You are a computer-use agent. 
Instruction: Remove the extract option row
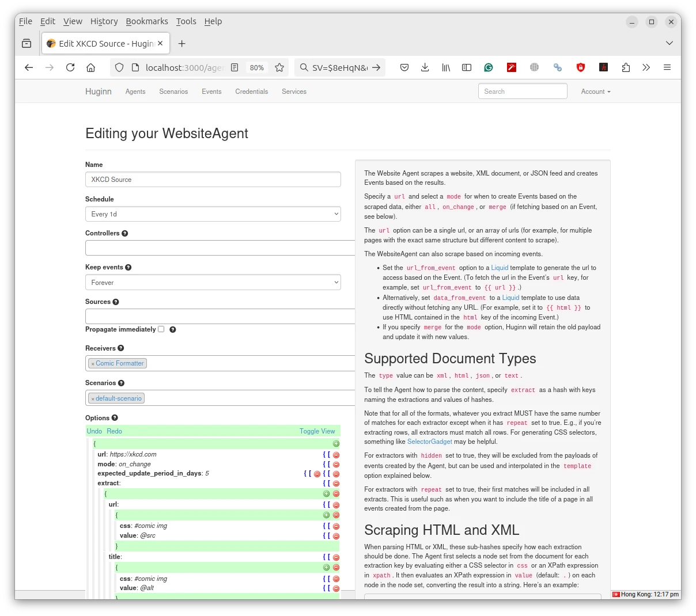click(336, 484)
